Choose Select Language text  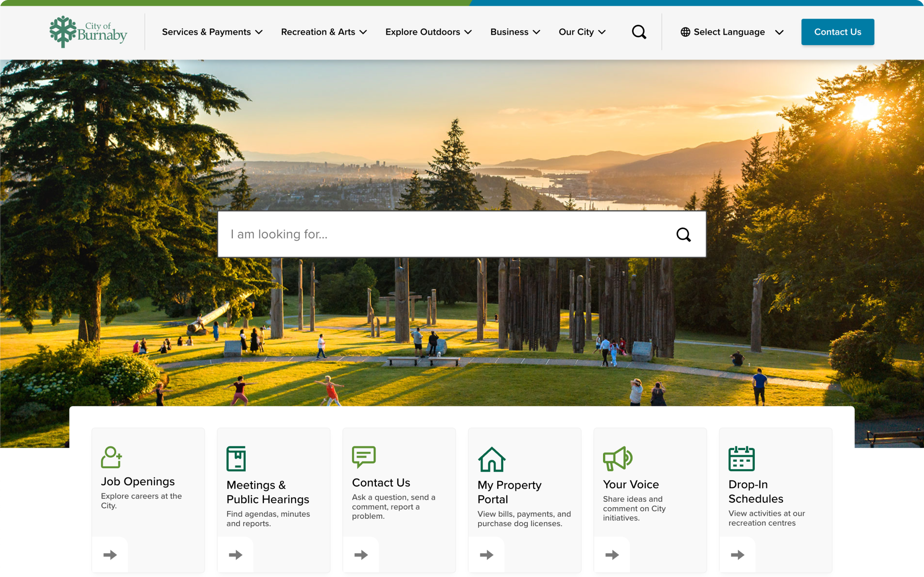coord(729,32)
